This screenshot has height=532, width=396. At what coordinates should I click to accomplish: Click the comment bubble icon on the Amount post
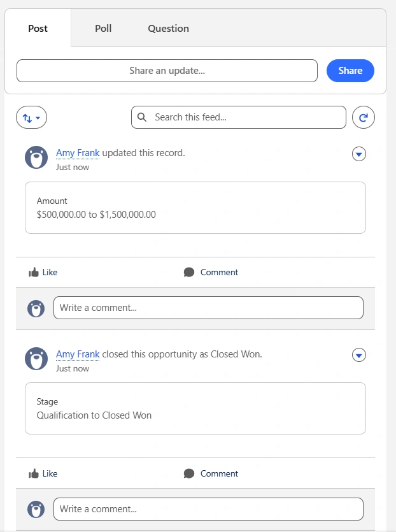pos(189,273)
